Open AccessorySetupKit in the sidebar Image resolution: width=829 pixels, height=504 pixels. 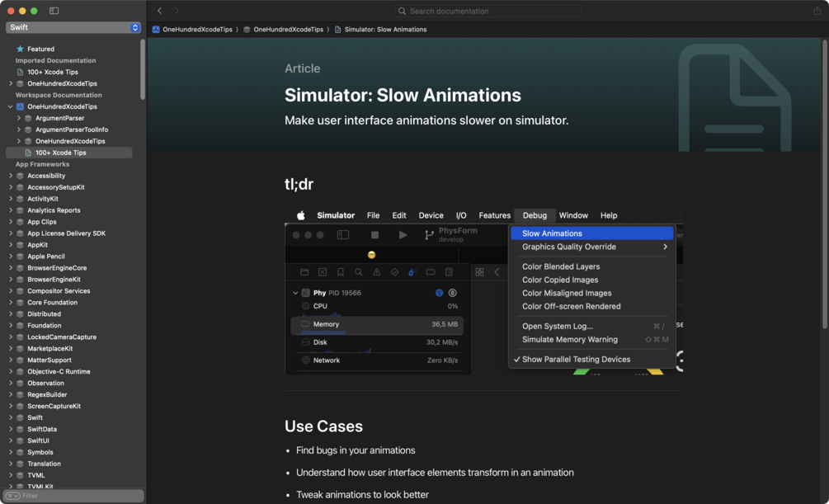56,187
